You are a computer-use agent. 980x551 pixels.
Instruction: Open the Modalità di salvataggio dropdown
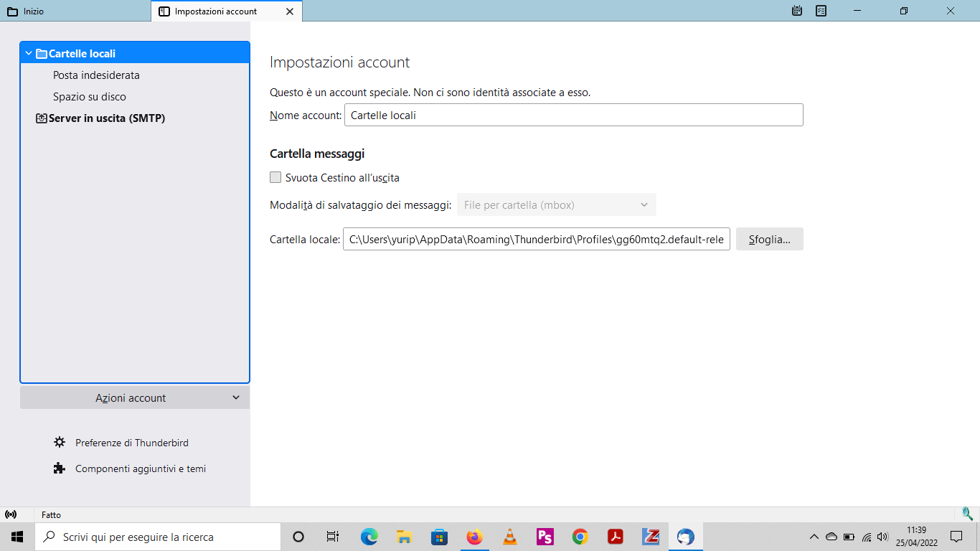click(557, 204)
